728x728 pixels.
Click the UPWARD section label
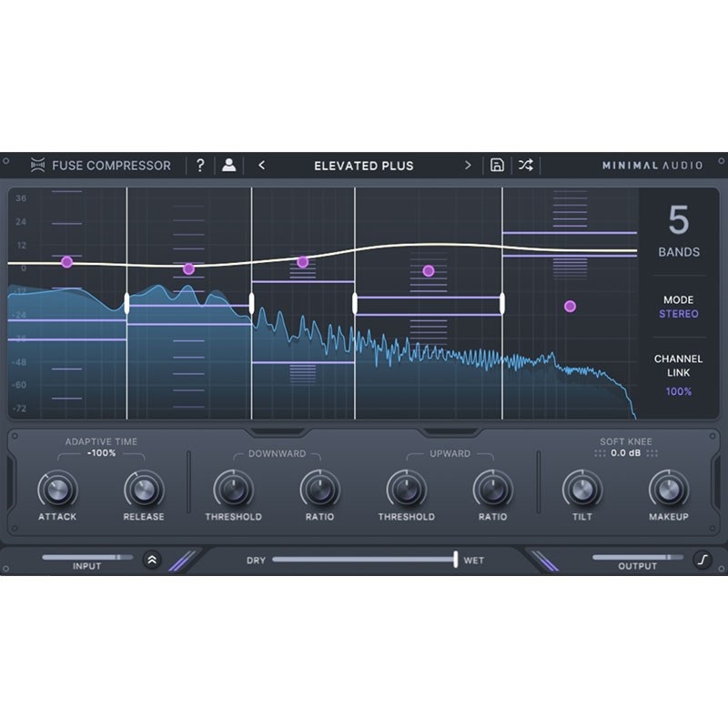point(450,453)
